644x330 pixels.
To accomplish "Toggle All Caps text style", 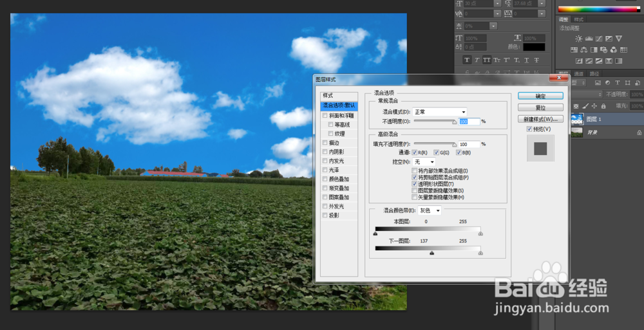I will (487, 60).
